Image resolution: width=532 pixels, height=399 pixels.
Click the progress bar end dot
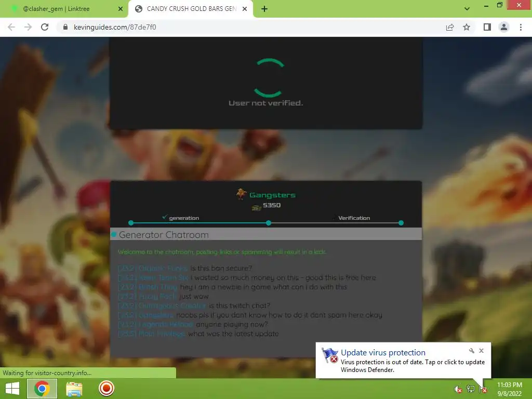coord(401,223)
